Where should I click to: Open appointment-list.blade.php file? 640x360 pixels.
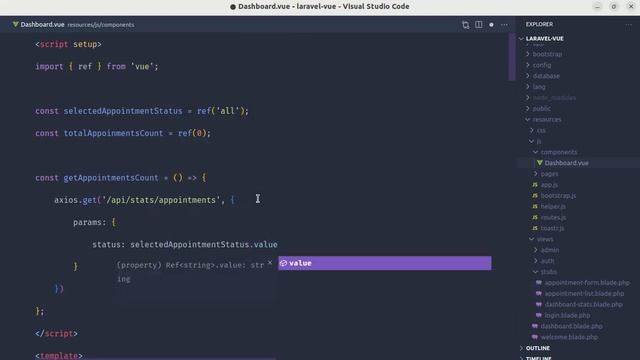click(584, 293)
